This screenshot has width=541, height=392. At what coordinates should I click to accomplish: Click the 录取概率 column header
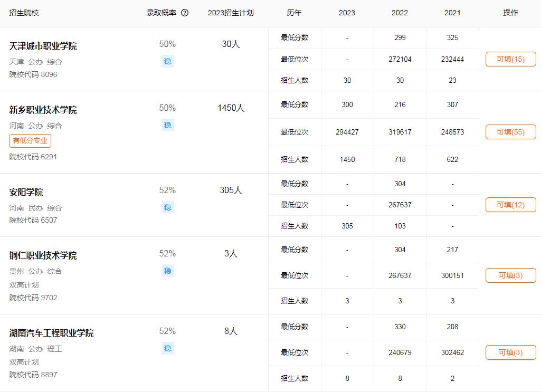coord(161,13)
